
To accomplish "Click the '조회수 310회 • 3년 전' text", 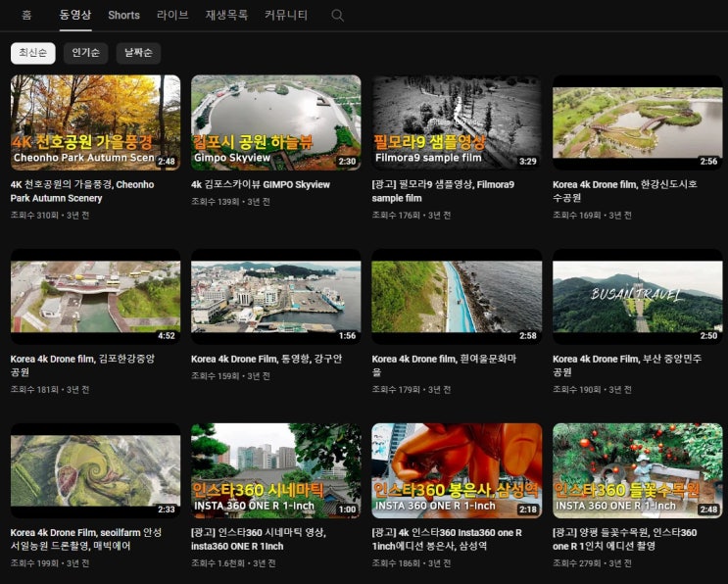I will coord(50,216).
